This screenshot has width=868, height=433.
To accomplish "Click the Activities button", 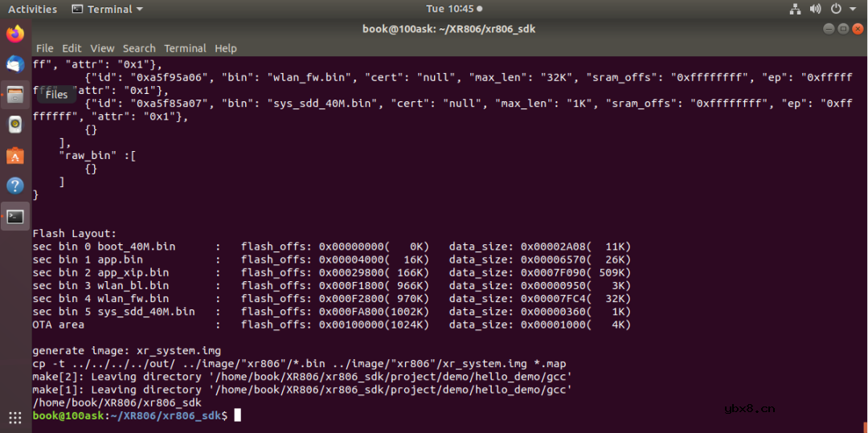I will click(x=32, y=9).
